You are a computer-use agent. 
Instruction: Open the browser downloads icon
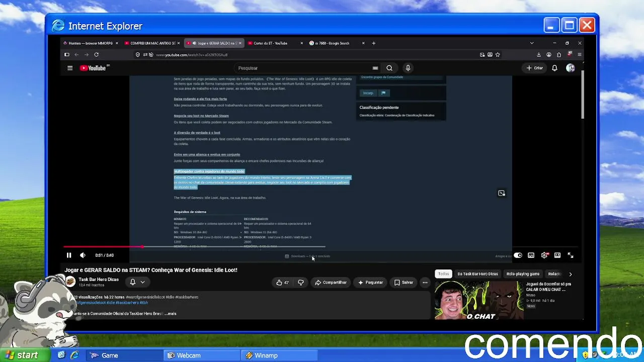point(539,55)
